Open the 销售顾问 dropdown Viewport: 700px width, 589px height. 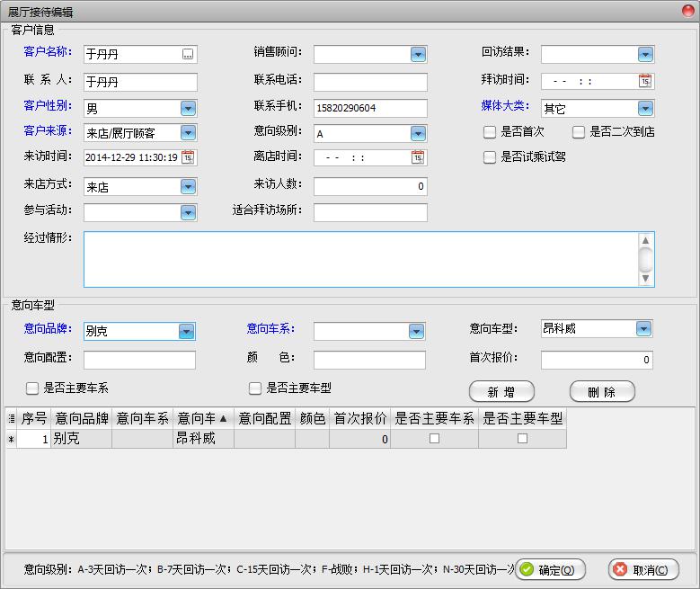pos(418,55)
